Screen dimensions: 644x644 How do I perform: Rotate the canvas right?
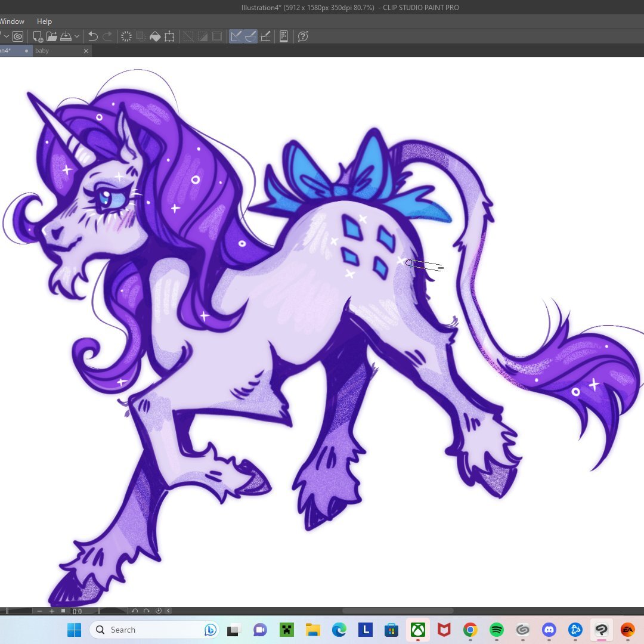pyautogui.click(x=146, y=611)
